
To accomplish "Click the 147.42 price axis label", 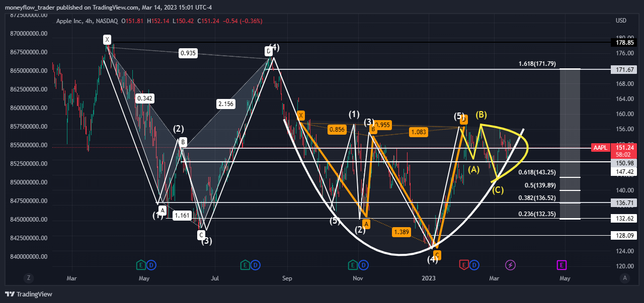I will [x=624, y=171].
